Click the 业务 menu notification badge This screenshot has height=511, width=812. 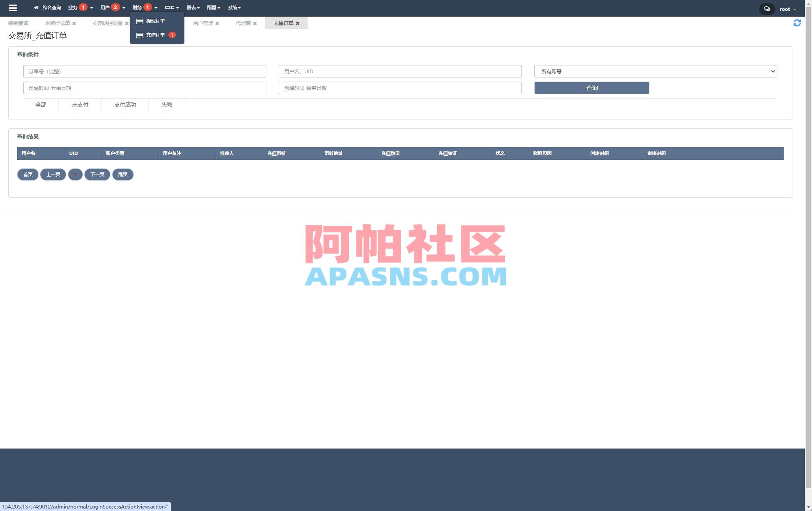point(83,7)
